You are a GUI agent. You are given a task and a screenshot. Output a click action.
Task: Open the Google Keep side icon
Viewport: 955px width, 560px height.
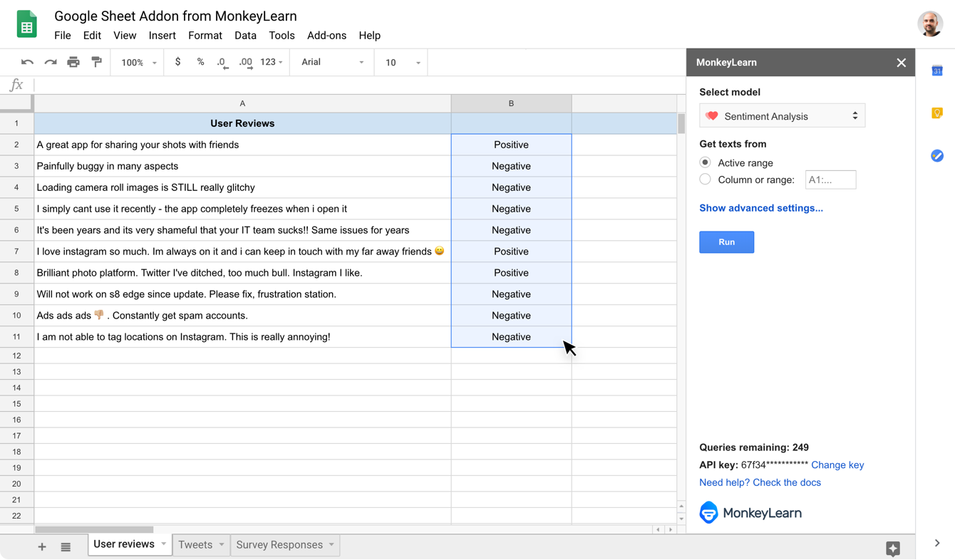pyautogui.click(x=937, y=113)
